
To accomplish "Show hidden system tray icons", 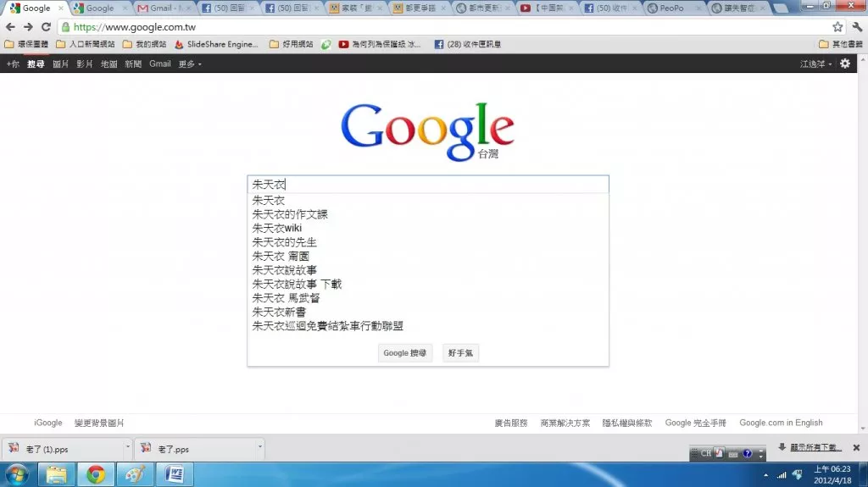I will (x=765, y=475).
